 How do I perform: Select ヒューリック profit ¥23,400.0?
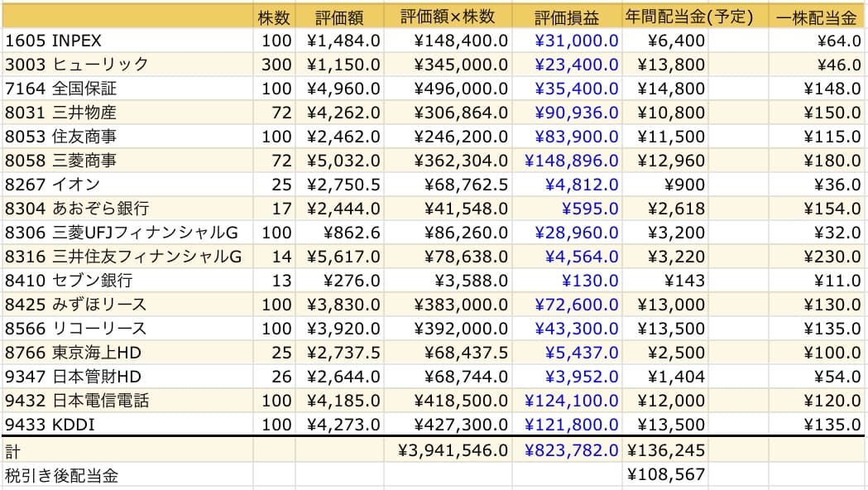click(x=567, y=65)
